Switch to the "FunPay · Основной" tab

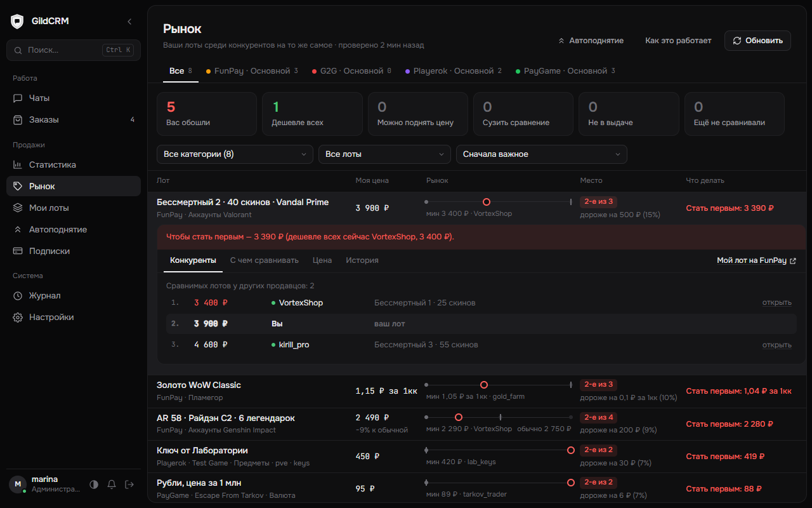click(x=252, y=71)
